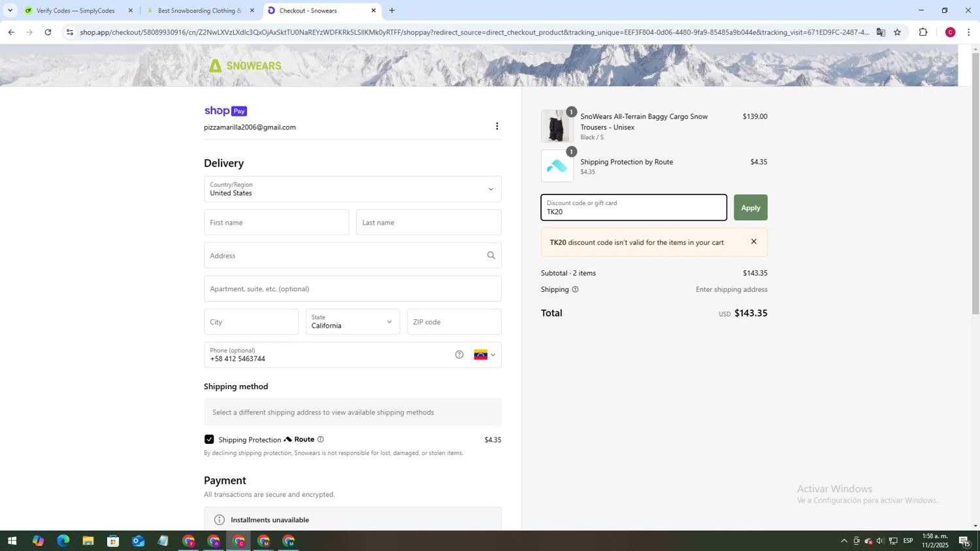Click the phone number help question icon

459,354
